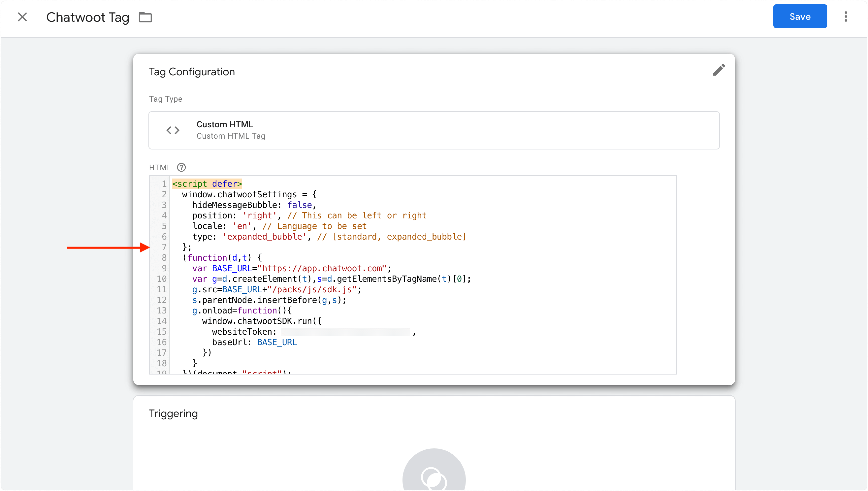Click the BASE_URL chatwoot.com line

[x=291, y=268]
